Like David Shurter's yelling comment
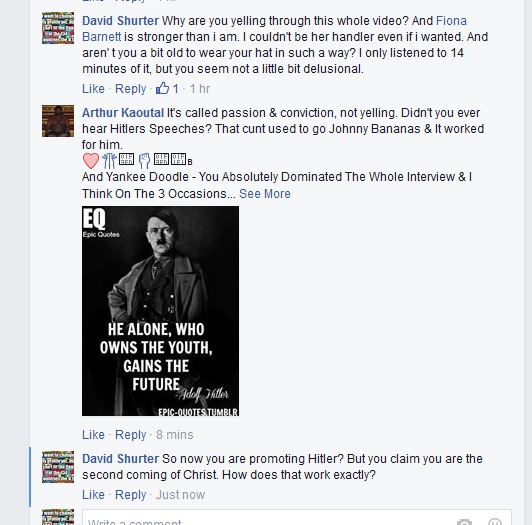The width and height of the screenshot is (532, 525). (x=93, y=89)
